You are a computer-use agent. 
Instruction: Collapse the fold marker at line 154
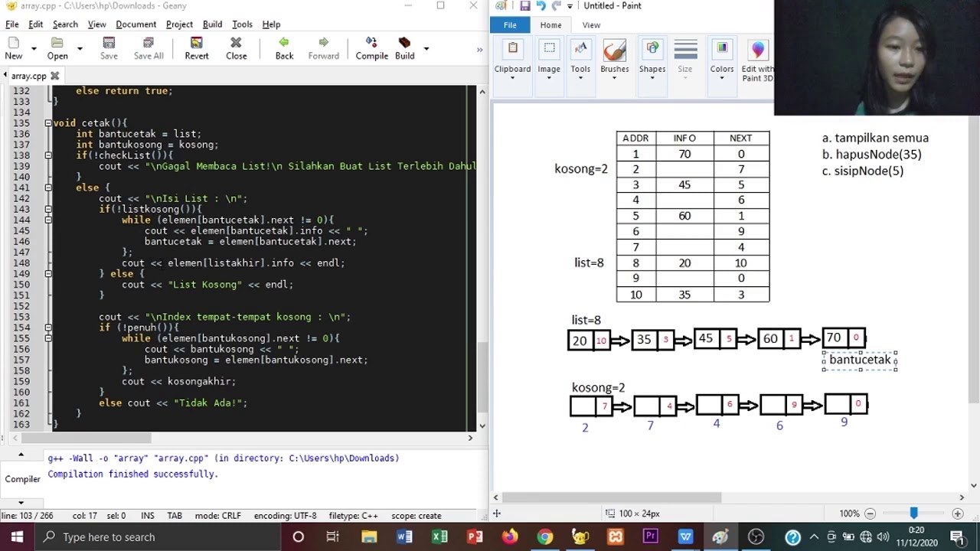pyautogui.click(x=48, y=328)
